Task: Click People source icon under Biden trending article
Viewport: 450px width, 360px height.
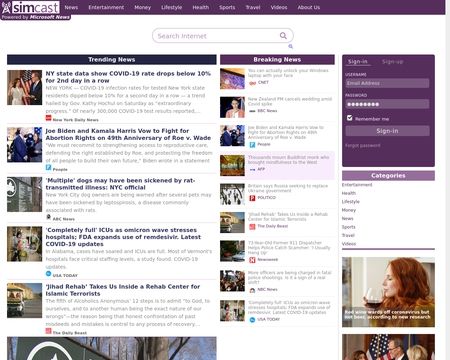Action: coord(48,168)
